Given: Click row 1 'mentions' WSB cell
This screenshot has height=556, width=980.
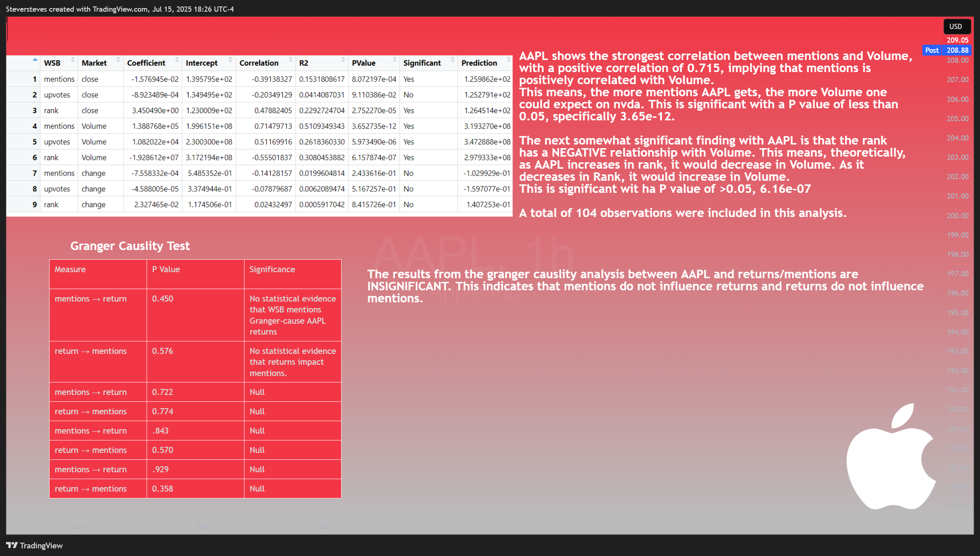Looking at the screenshot, I should tap(59, 79).
